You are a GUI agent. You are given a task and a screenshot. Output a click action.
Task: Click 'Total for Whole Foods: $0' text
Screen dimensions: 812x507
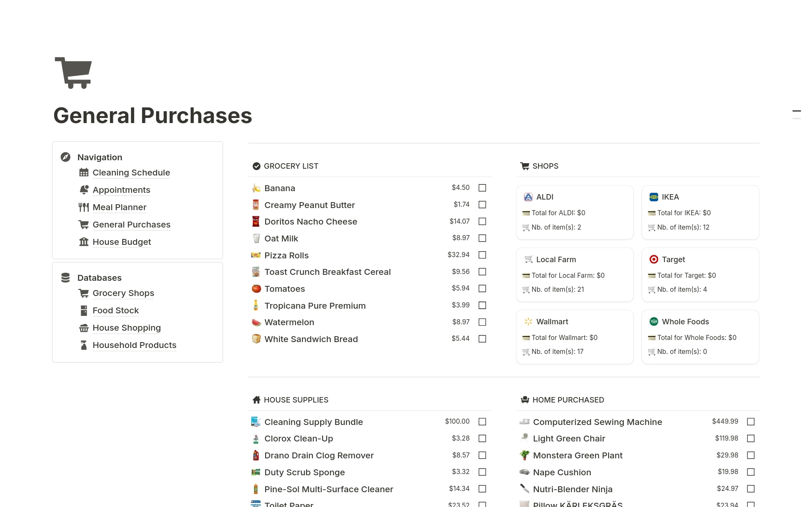tap(697, 337)
